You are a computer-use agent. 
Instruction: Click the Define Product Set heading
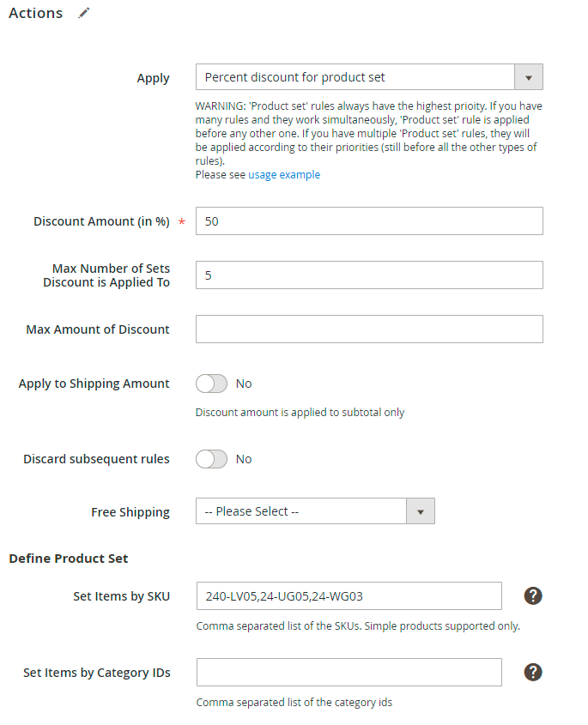point(69,559)
